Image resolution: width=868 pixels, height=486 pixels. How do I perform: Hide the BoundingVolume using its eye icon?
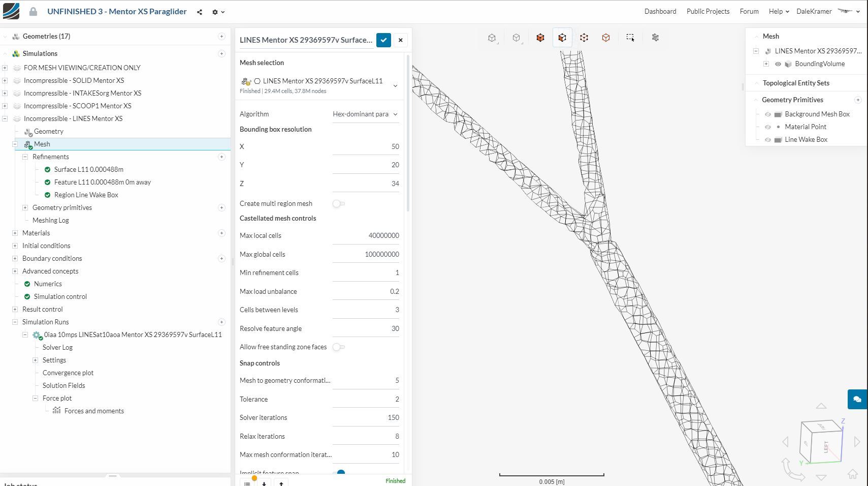coord(778,64)
